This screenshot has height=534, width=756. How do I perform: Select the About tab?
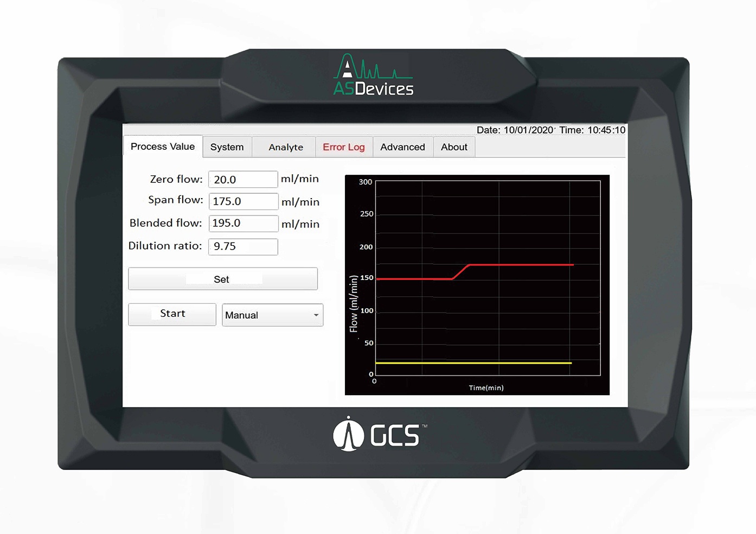pyautogui.click(x=454, y=147)
